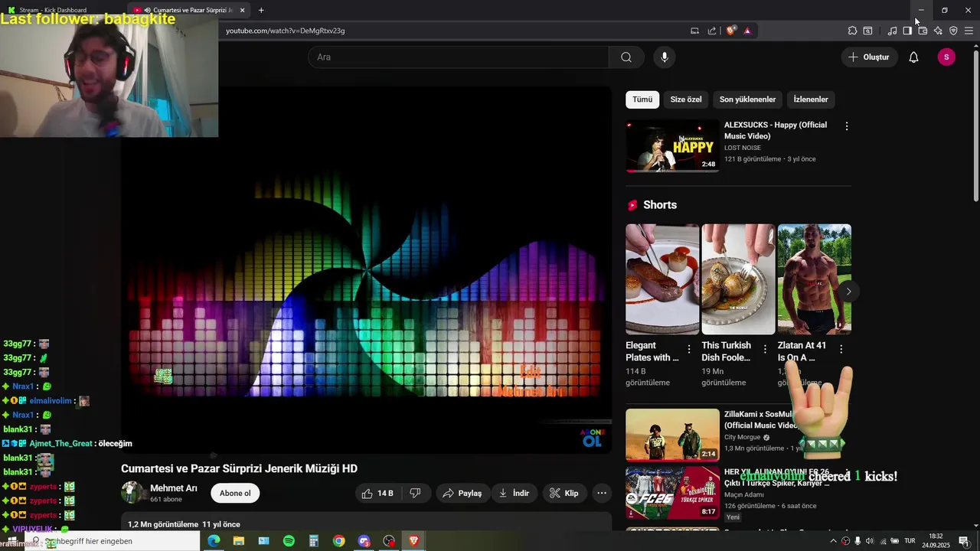Screen dimensions: 980x551
Task: Select the Size özel filter chip
Action: pyautogui.click(x=686, y=99)
